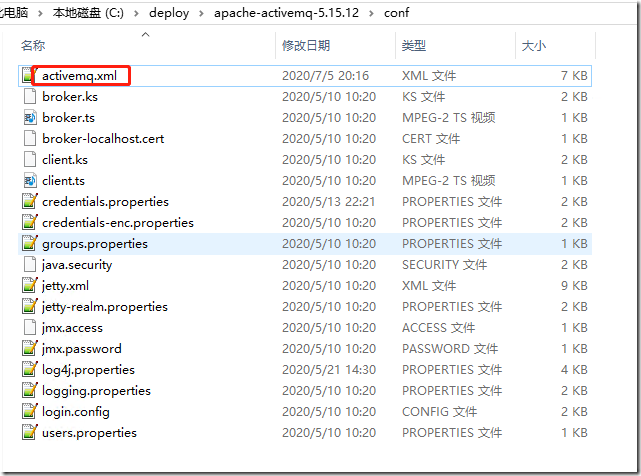Click the users.properties file icon
This screenshot has height=476, width=641.
pyautogui.click(x=30, y=433)
